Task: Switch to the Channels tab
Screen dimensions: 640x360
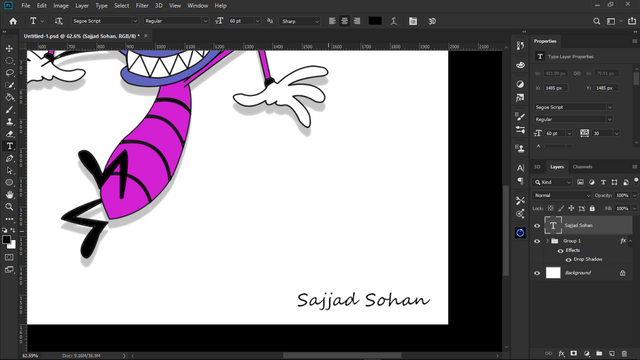Action: coord(582,167)
